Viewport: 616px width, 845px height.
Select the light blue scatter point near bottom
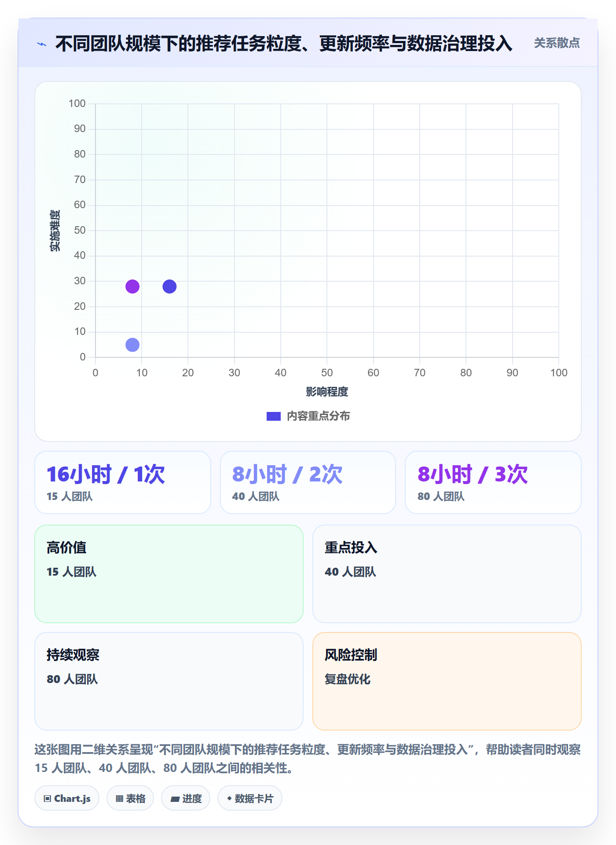tap(132, 345)
